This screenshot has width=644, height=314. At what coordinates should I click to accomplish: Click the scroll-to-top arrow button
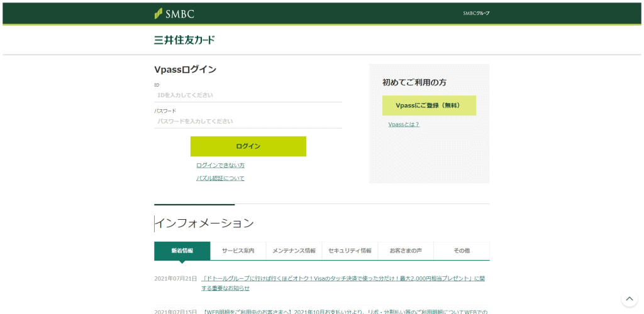pos(629,298)
